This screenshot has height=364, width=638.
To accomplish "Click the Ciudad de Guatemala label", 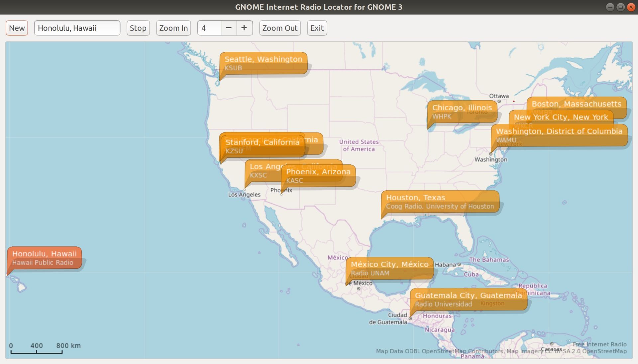I will tap(388, 318).
